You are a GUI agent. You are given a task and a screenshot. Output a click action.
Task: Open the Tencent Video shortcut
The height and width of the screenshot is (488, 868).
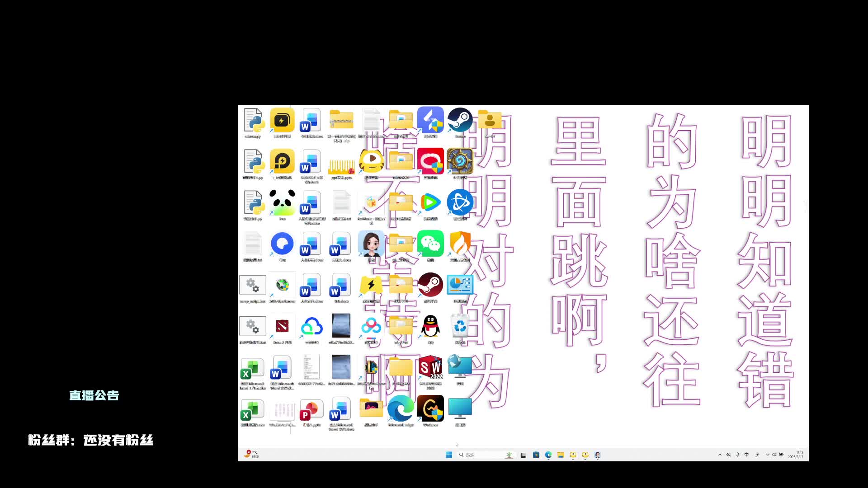tap(430, 203)
